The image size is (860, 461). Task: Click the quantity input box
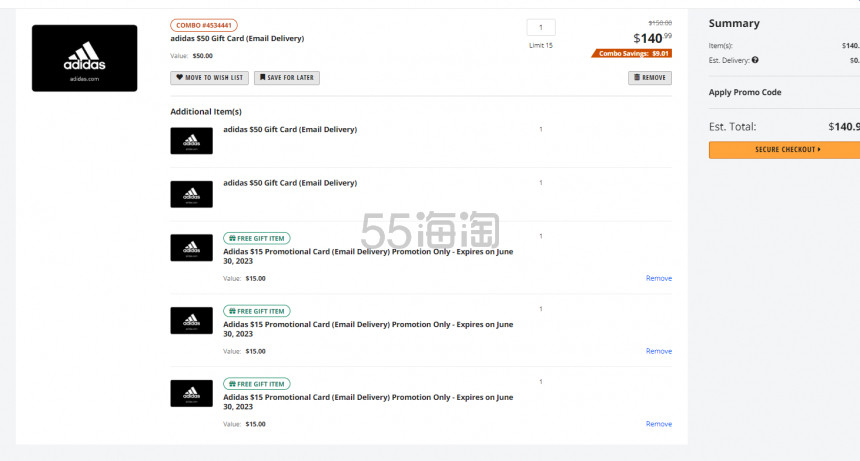click(x=540, y=28)
